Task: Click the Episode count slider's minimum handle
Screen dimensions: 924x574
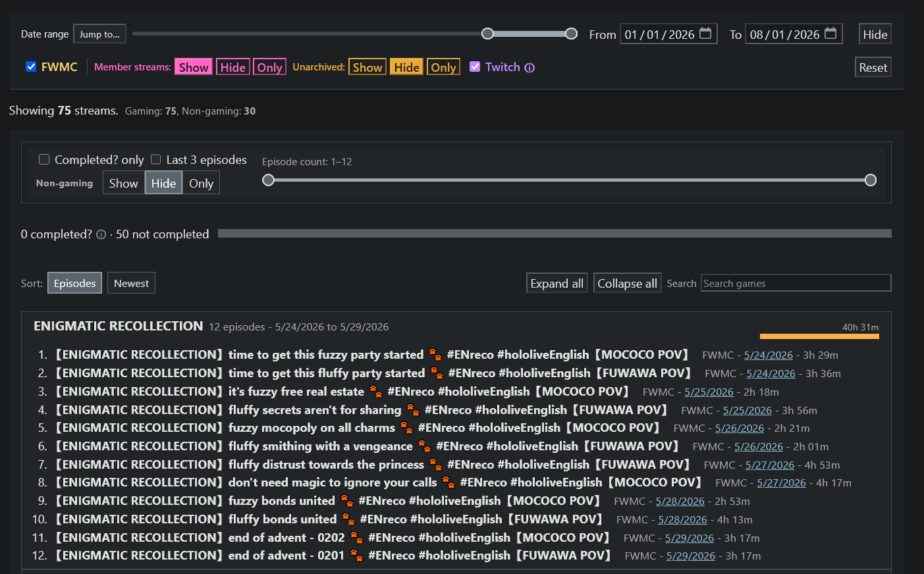Action: tap(268, 180)
